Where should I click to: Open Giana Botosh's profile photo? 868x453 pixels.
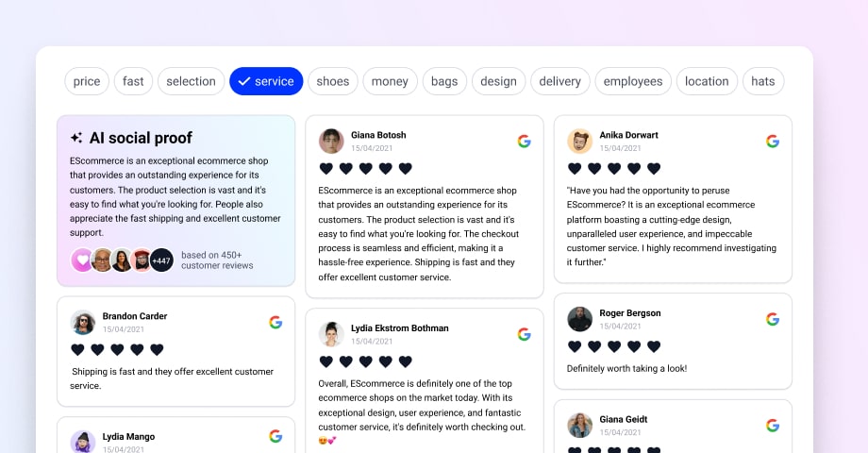tap(331, 142)
